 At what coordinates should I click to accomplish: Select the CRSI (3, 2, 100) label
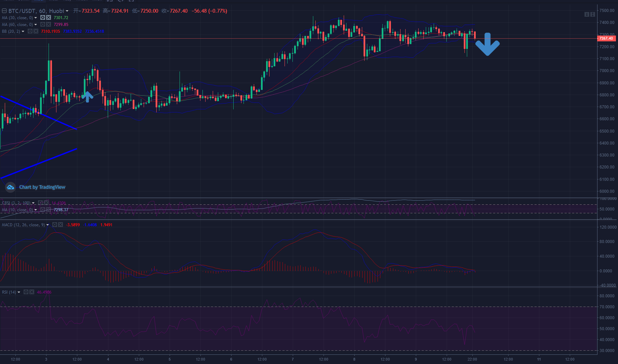click(x=16, y=203)
